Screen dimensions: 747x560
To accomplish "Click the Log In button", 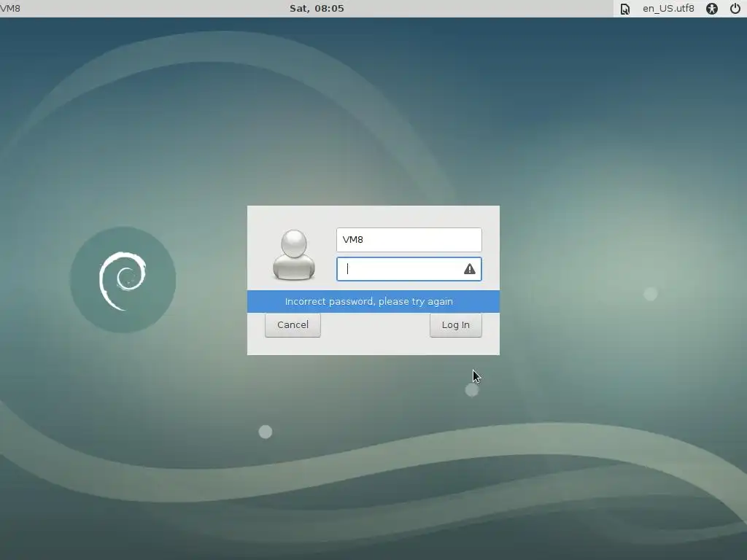I will click(455, 324).
